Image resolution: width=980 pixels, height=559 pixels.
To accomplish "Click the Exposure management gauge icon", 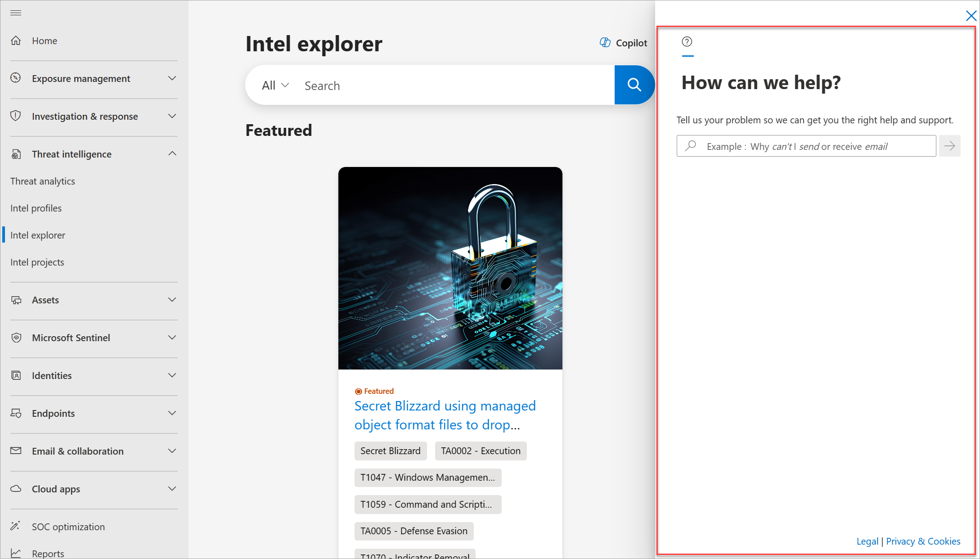I will coord(16,78).
